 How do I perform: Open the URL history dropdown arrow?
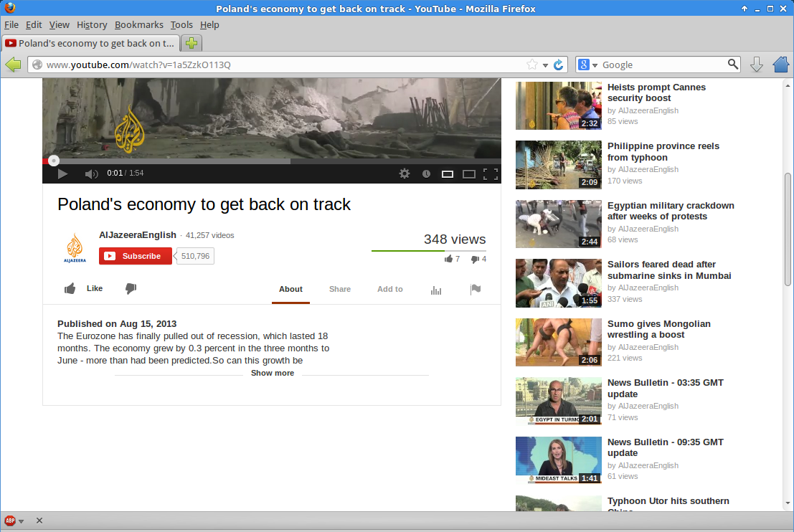545,65
